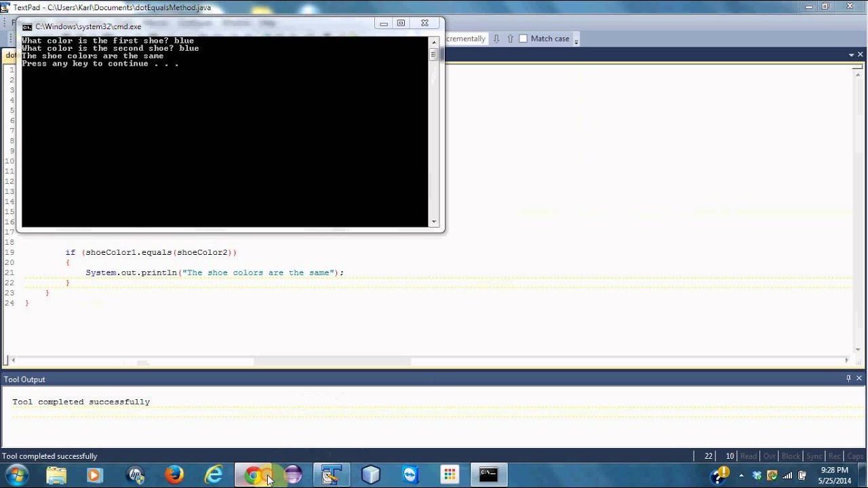Open Internet Explorer from the taskbar
This screenshot has height=488, width=868.
click(214, 475)
